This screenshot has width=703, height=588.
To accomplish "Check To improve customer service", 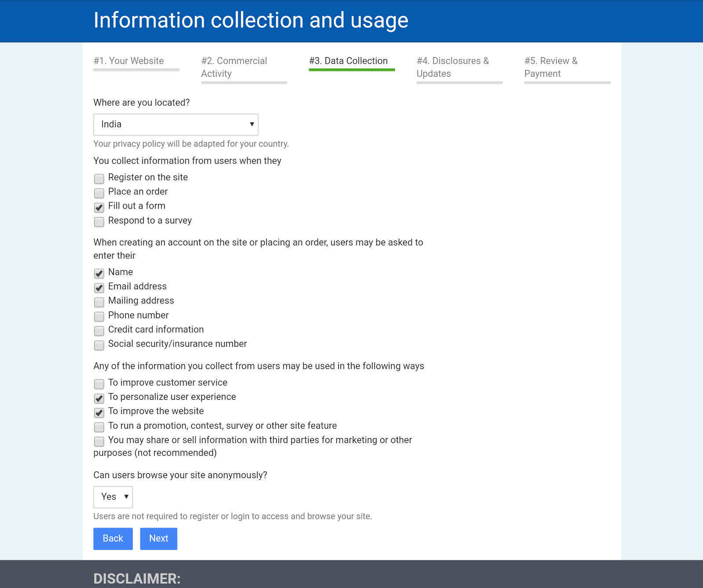I will [99, 384].
